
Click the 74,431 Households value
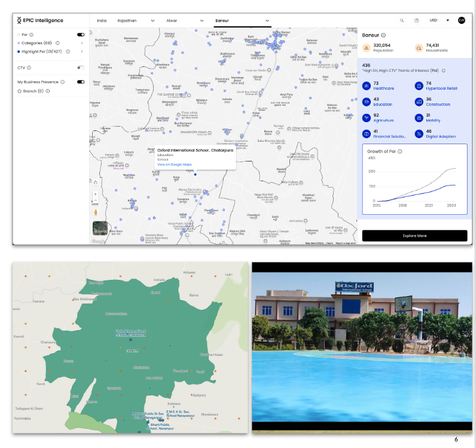coord(432,45)
